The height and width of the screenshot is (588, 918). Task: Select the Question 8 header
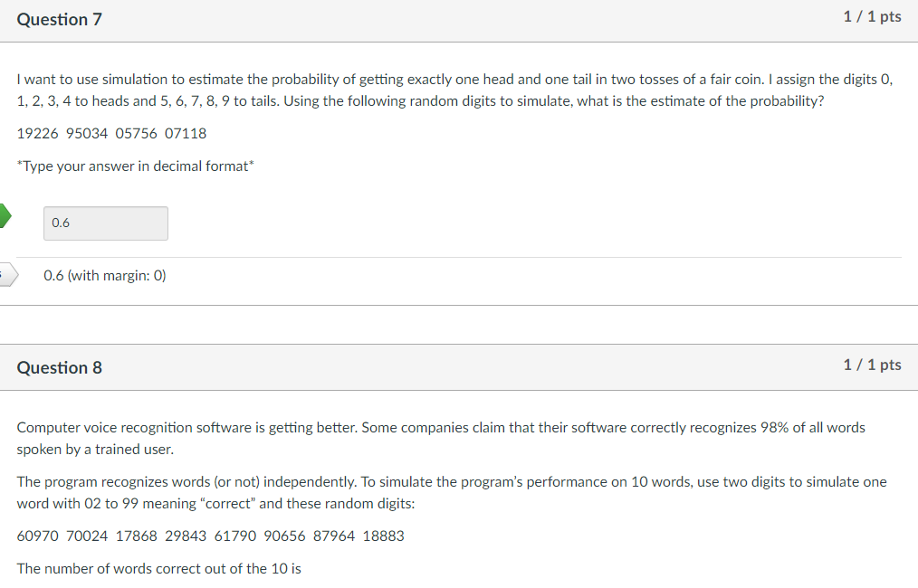pyautogui.click(x=59, y=367)
